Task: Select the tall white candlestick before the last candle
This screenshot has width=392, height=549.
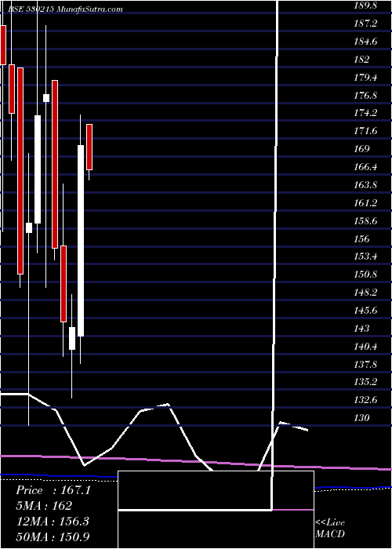Action: tap(81, 241)
